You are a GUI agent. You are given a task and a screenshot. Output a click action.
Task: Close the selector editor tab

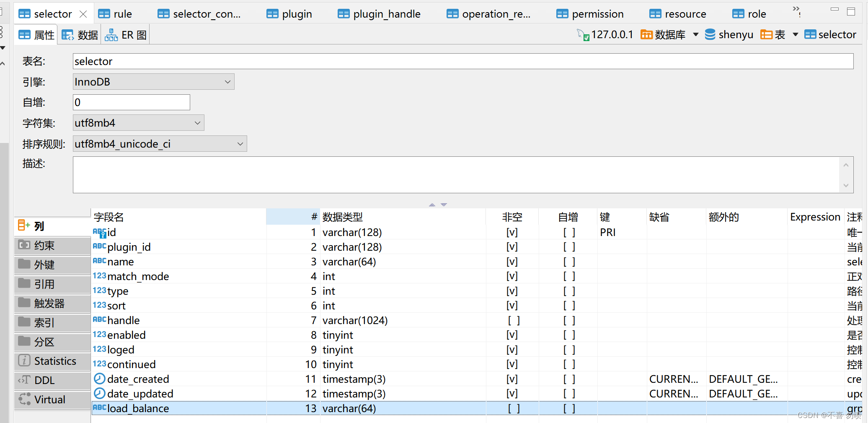83,14
